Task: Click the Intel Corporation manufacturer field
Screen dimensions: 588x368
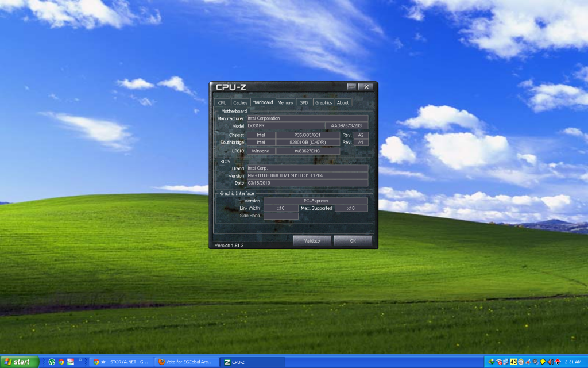Action: coord(307,118)
